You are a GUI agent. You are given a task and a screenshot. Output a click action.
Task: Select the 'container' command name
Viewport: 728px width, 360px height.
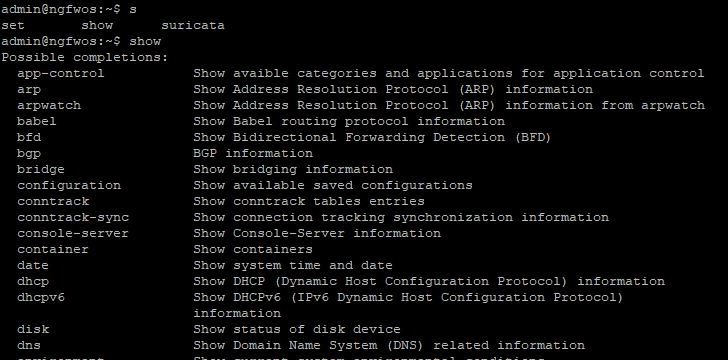pos(53,249)
